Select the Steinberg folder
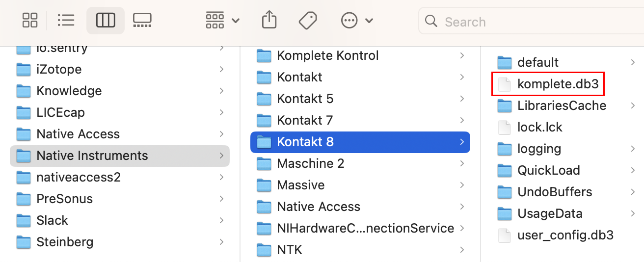 click(x=64, y=242)
